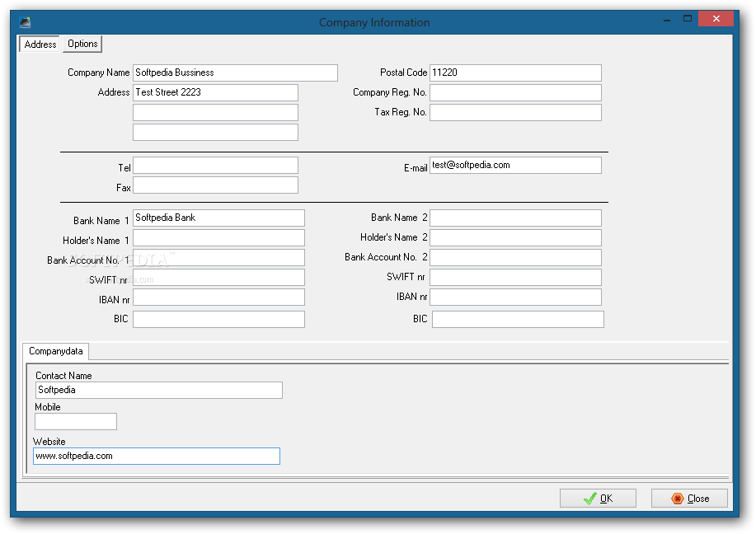Click the Mobile input field
The height and width of the screenshot is (534, 756).
click(x=76, y=421)
